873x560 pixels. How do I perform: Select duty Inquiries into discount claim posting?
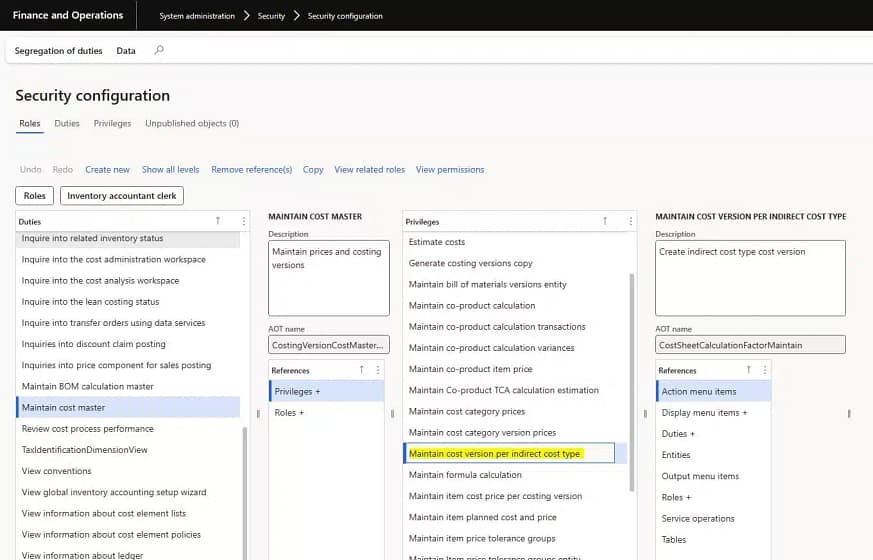pos(128,344)
